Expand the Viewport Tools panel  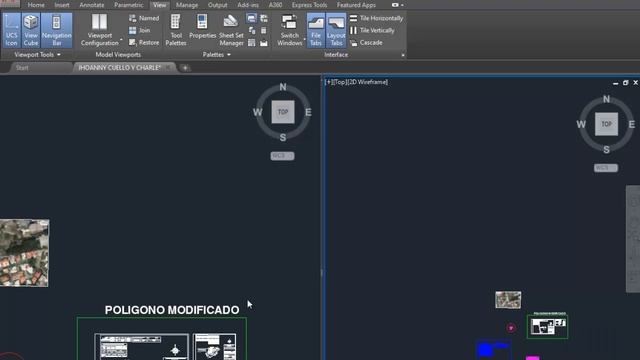coord(37,54)
